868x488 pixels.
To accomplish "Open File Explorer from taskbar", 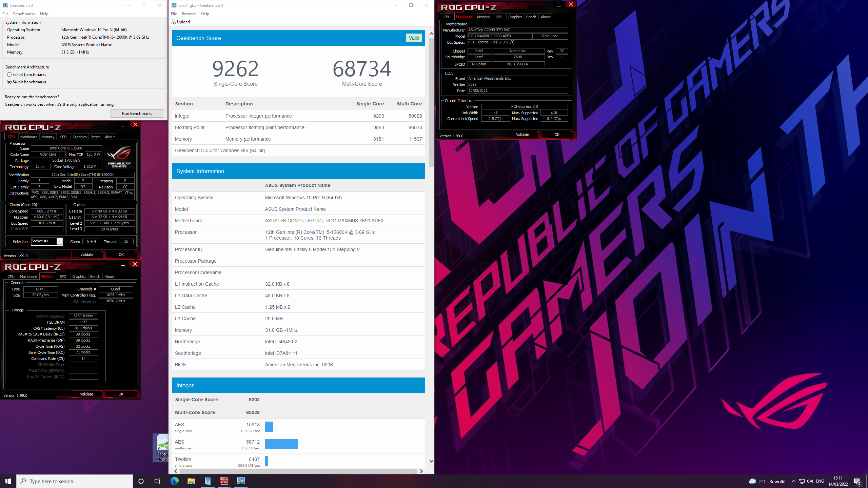I will 191,481.
